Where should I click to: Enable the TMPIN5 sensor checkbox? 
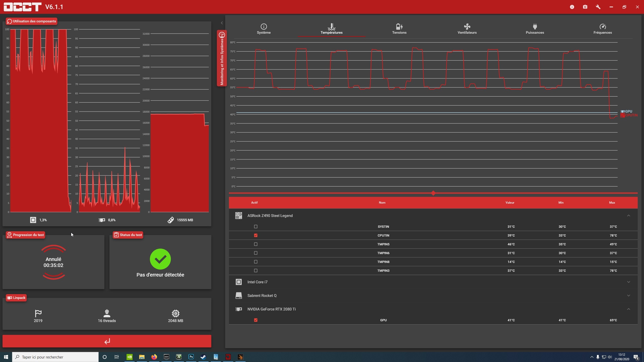pyautogui.click(x=256, y=244)
